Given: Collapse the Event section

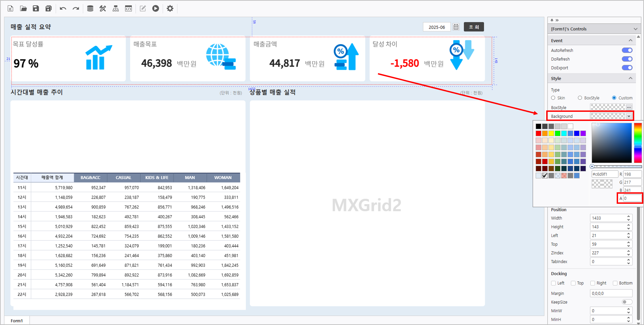Looking at the screenshot, I should click(x=631, y=40).
